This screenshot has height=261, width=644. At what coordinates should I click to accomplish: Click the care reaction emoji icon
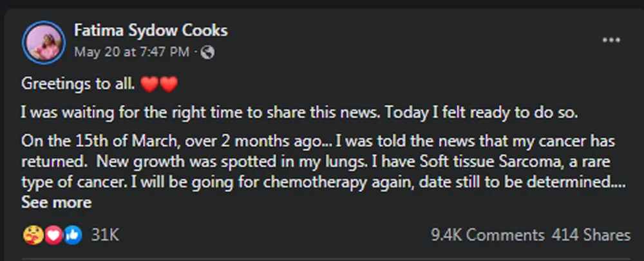[x=32, y=235]
